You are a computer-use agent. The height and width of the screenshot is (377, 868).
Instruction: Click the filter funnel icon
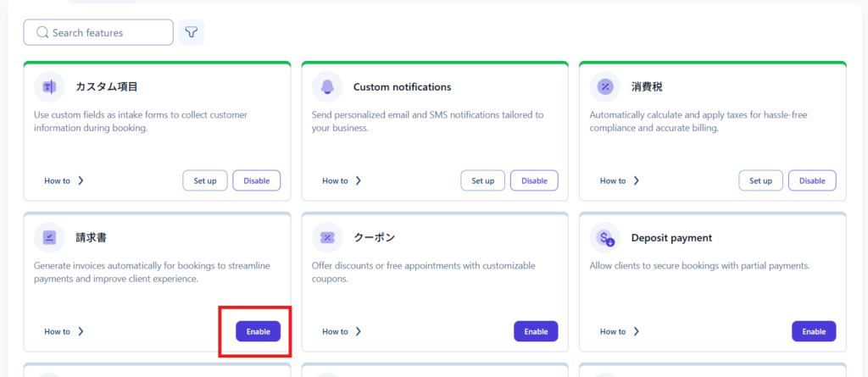pos(192,32)
